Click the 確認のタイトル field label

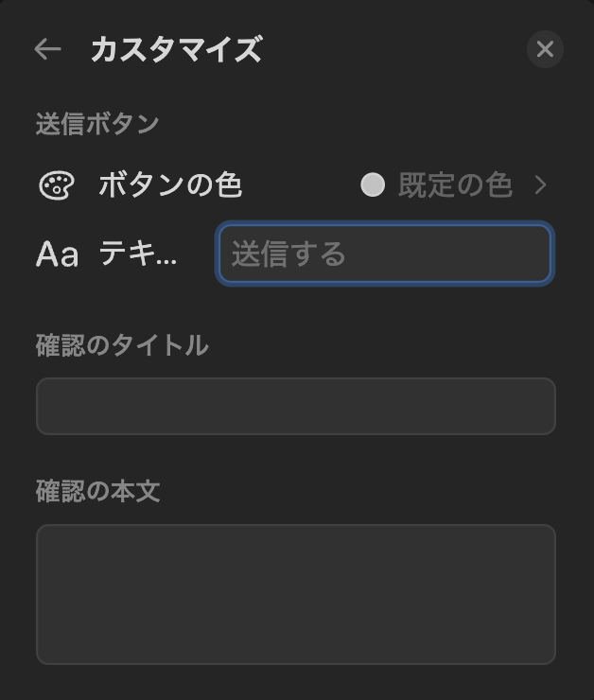[x=122, y=345]
